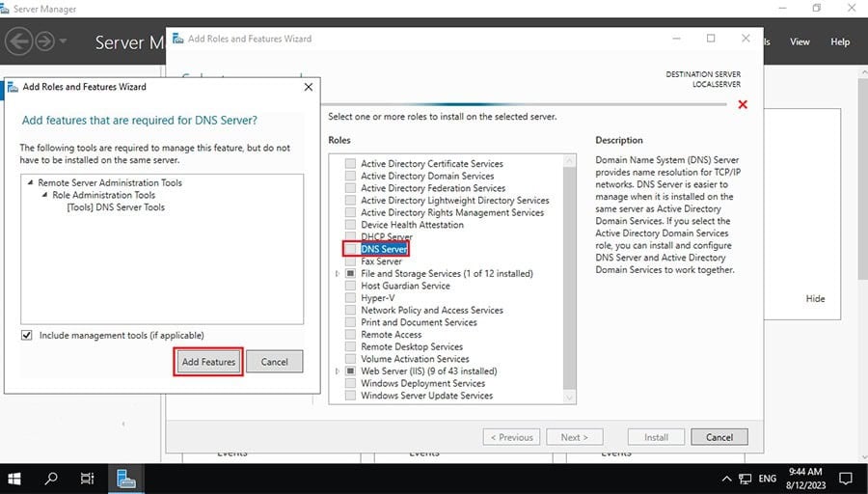868x494 pixels.
Task: Check Active Directory Federation Services
Action: (350, 188)
